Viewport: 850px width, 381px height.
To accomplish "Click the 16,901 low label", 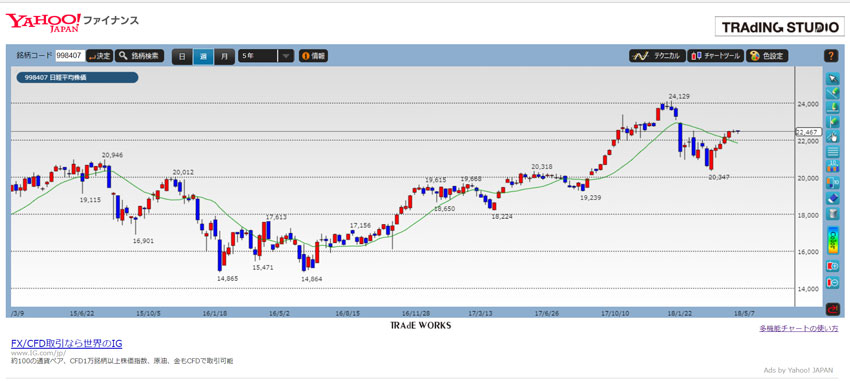I will click(143, 241).
